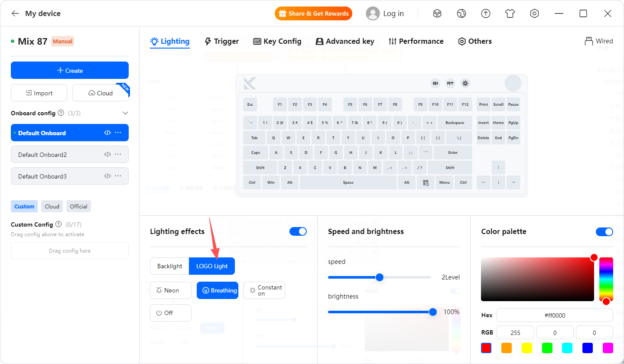Viewport: 624px width, 364px height.
Task: Go back using the My device arrow
Action: pyautogui.click(x=15, y=13)
